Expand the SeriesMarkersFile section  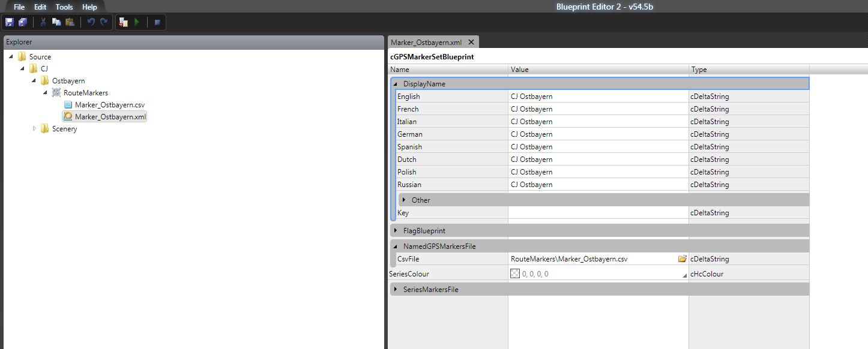coord(396,290)
